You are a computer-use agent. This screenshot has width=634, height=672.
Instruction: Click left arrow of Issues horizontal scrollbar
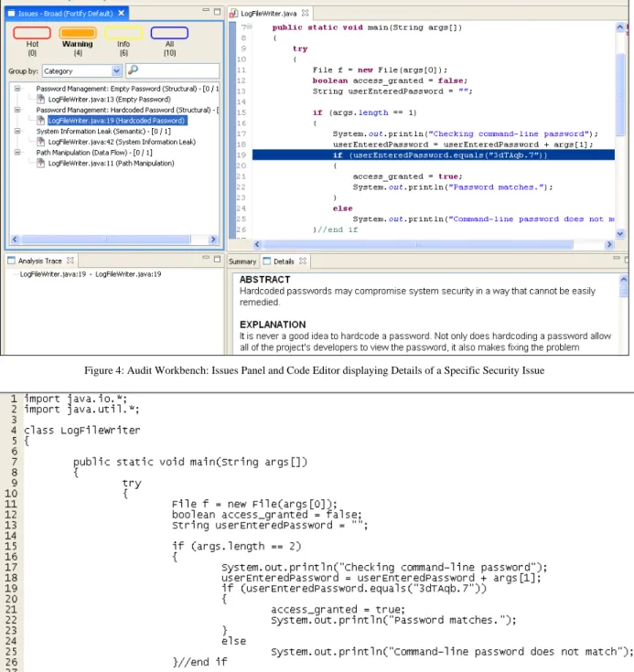(x=15, y=240)
